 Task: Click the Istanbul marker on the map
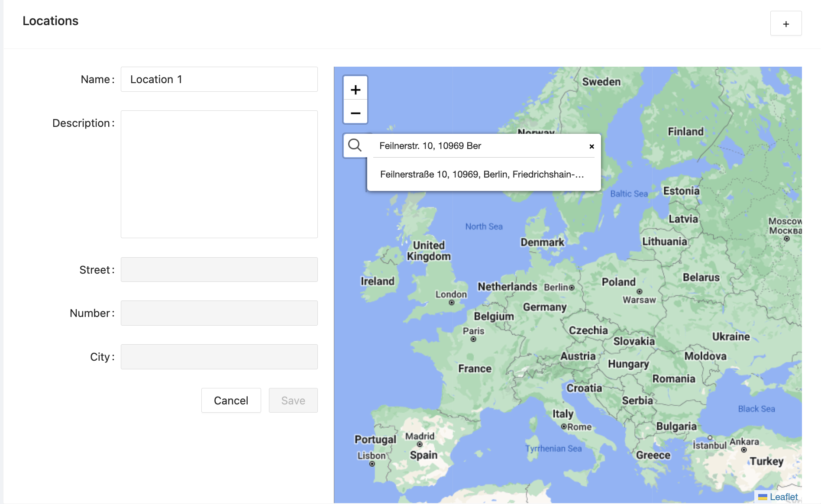click(710, 437)
